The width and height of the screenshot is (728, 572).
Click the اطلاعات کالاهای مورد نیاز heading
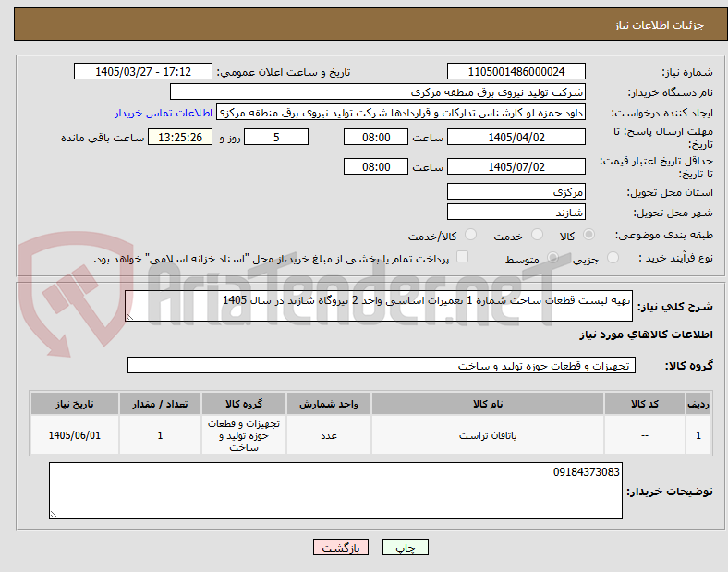[x=647, y=335]
